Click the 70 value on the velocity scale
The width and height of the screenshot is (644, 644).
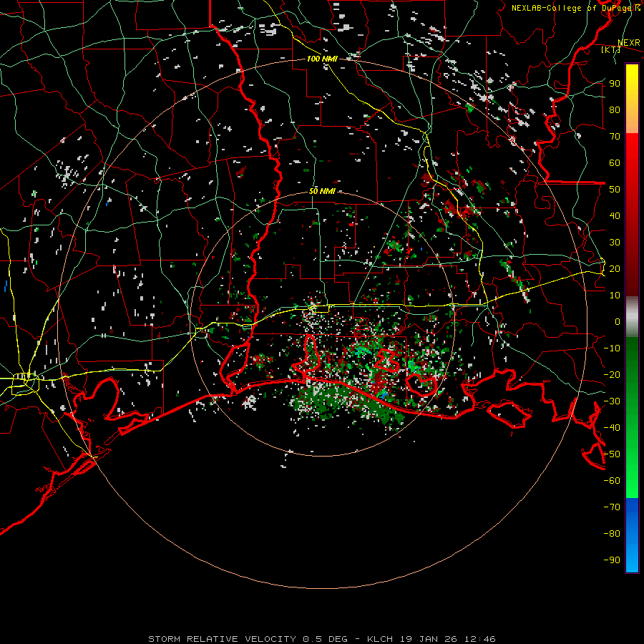(x=615, y=137)
